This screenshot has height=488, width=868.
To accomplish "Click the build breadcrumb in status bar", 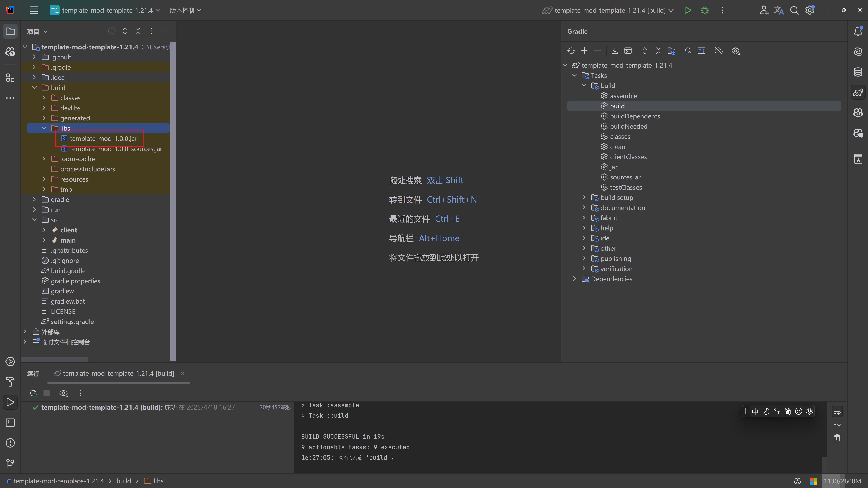I will click(124, 481).
